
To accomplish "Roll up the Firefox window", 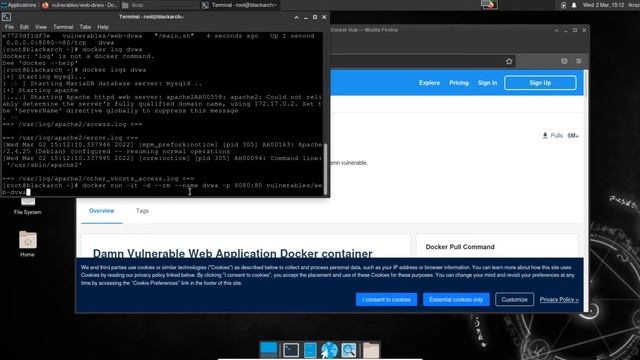I will coord(556,30).
